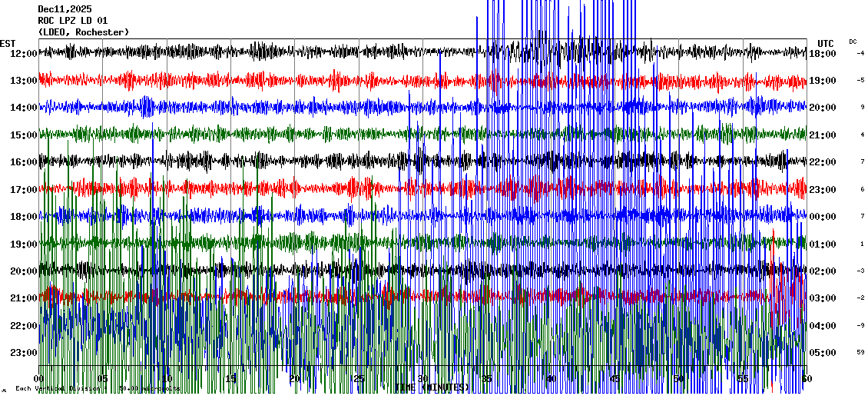
Task: Click the 18:00 label in UTC column
Action: 823,54
